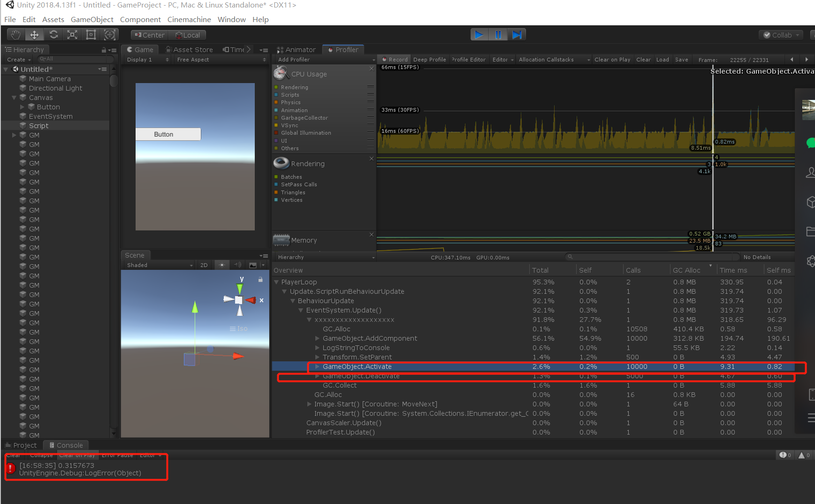Click the Memory profiler module icon
Image resolution: width=815 pixels, height=504 pixels.
click(281, 240)
